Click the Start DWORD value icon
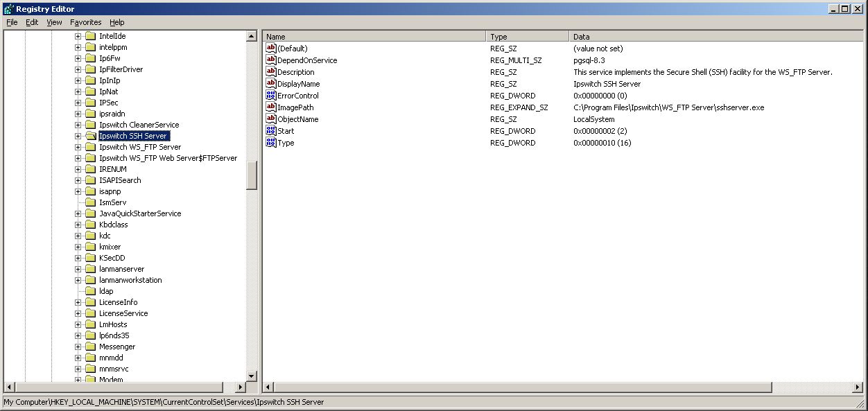This screenshot has width=868, height=411. [x=271, y=130]
